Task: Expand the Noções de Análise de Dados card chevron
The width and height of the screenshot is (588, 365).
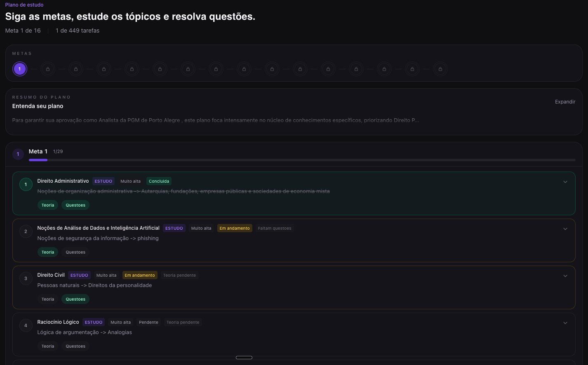Action: coord(565,228)
